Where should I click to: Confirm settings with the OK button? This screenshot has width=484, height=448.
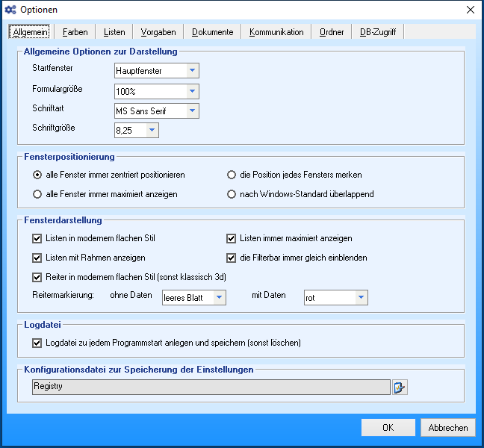[388, 428]
